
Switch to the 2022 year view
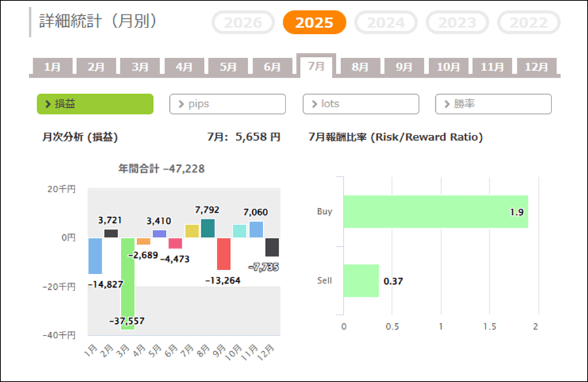point(529,22)
